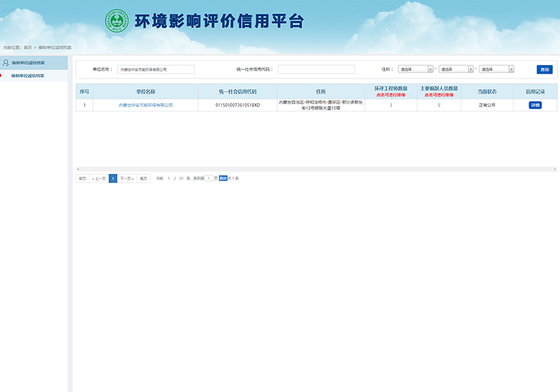Go to 下一页 in pagination
Image resolution: width=560 pixels, height=392 pixels.
pos(126,178)
